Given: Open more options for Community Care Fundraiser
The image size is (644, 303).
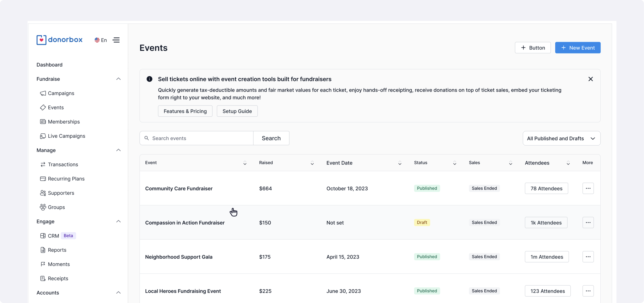Looking at the screenshot, I should 588,189.
